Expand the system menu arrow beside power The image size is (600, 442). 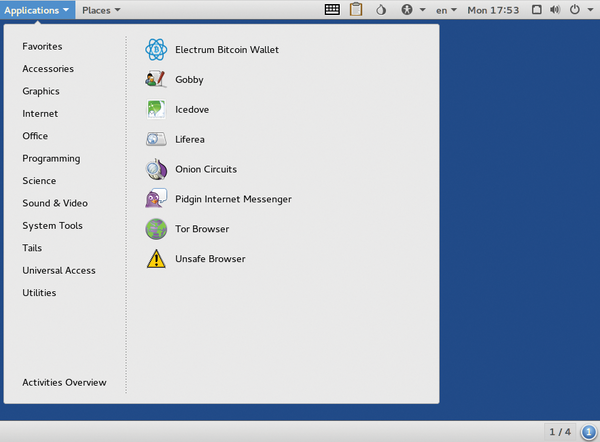coord(590,10)
